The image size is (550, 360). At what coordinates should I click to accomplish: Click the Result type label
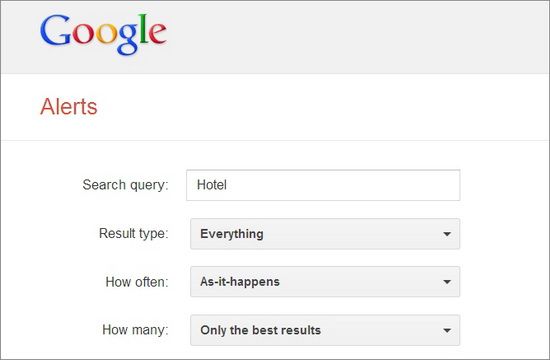(134, 233)
